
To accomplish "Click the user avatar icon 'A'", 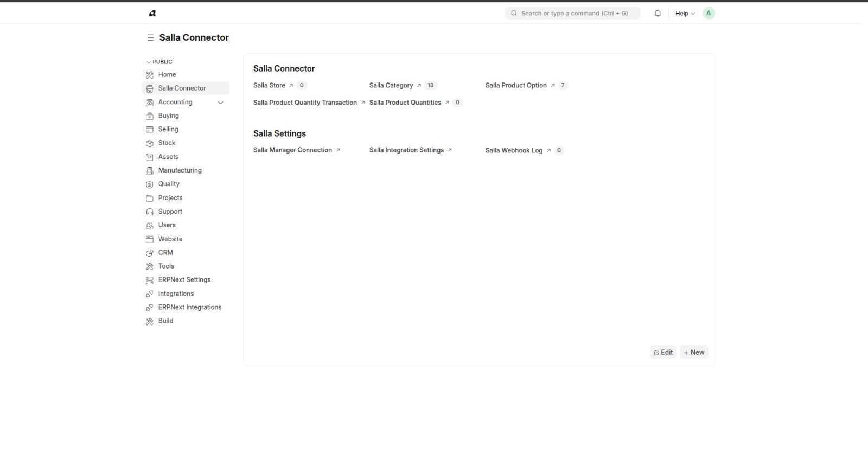I will coord(708,13).
